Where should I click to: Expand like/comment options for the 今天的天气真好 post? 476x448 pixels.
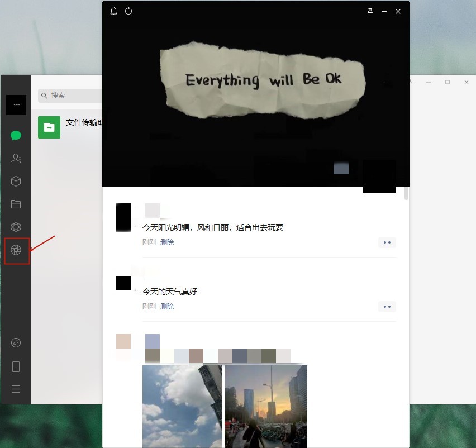point(387,307)
